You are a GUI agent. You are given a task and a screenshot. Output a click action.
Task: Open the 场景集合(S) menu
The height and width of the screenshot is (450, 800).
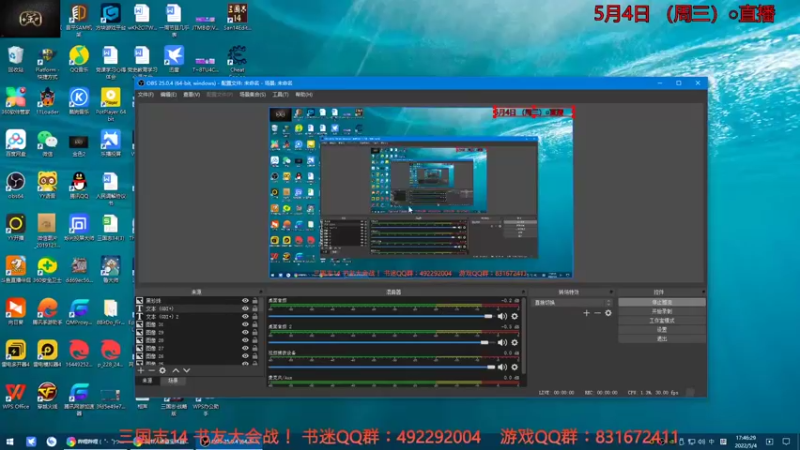[x=253, y=94]
